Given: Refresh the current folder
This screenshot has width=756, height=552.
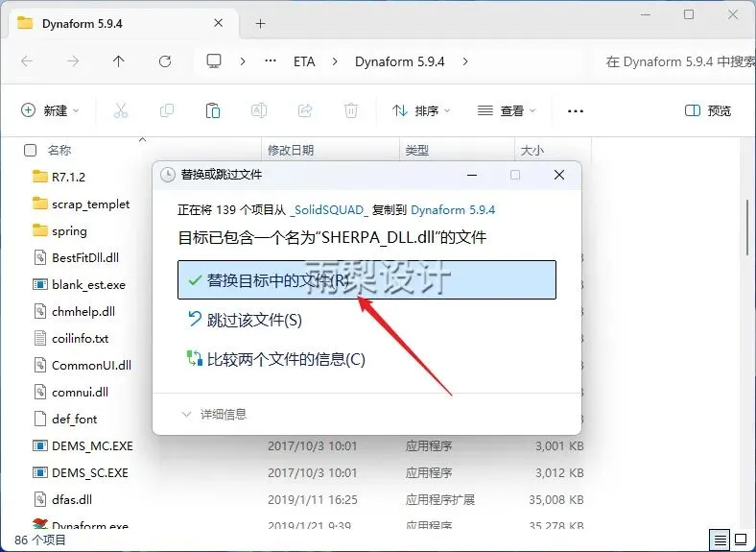Looking at the screenshot, I should pos(165,61).
